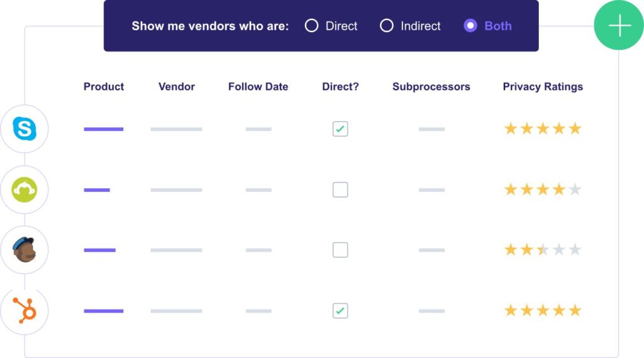Viewport: 644px width, 358px height.
Task: Click the Privacy Ratings column header
Action: point(543,87)
